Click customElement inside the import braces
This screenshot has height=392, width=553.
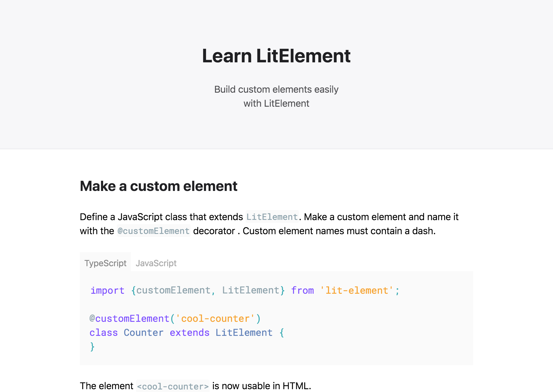[x=173, y=290]
